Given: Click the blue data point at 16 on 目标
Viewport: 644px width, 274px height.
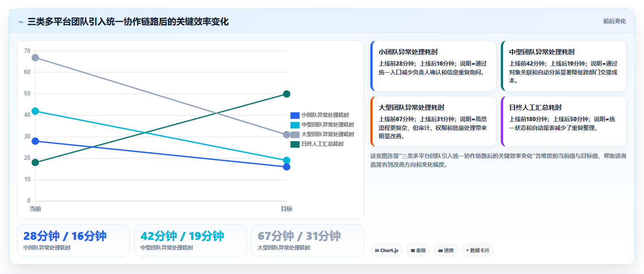Looking at the screenshot, I should point(287,167).
